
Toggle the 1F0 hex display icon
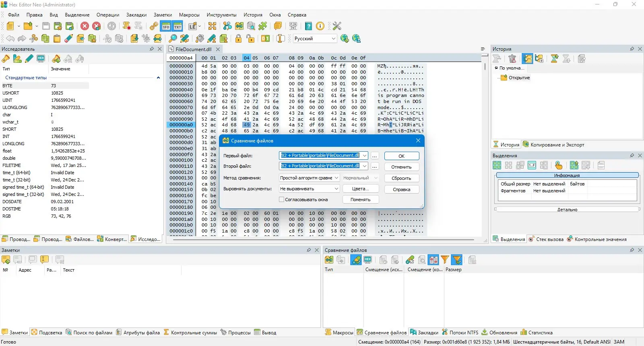[x=166, y=26]
